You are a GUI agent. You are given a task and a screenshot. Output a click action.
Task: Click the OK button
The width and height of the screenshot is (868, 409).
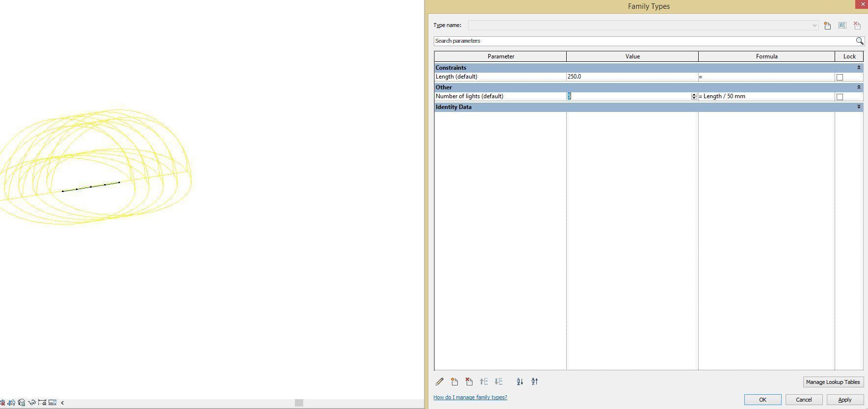763,400
